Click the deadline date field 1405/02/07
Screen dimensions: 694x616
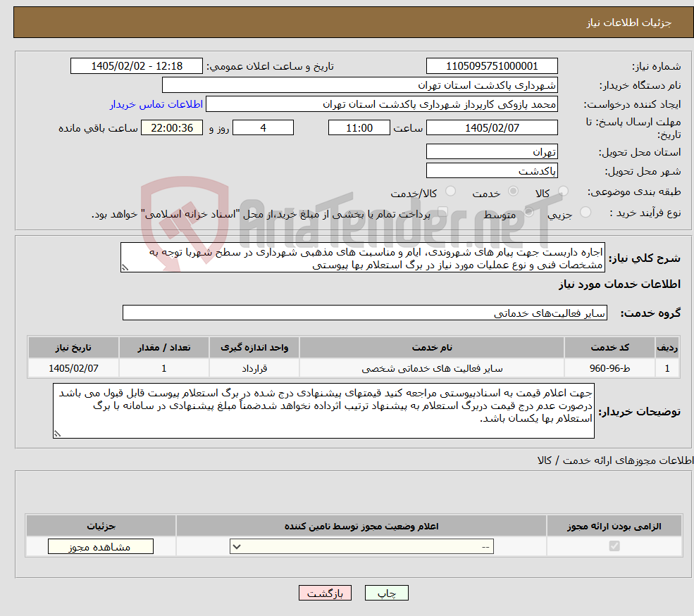click(492, 128)
